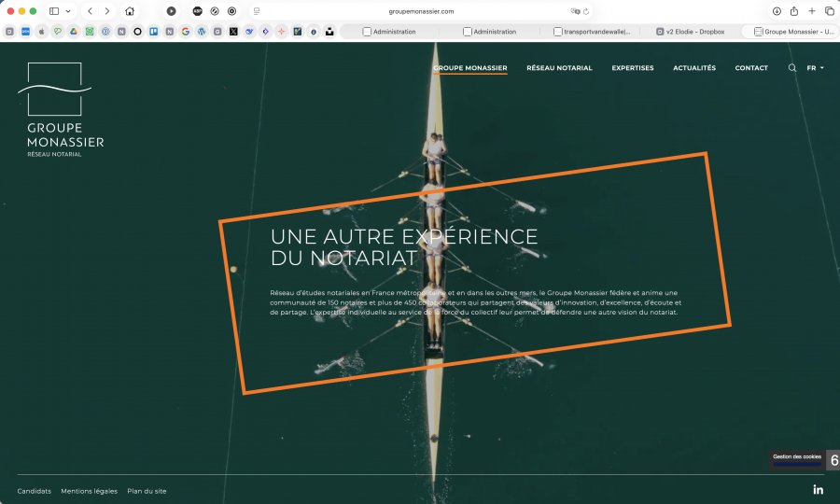This screenshot has height=504, width=840.
Task: Show the tab overview icon
Action: (829, 11)
